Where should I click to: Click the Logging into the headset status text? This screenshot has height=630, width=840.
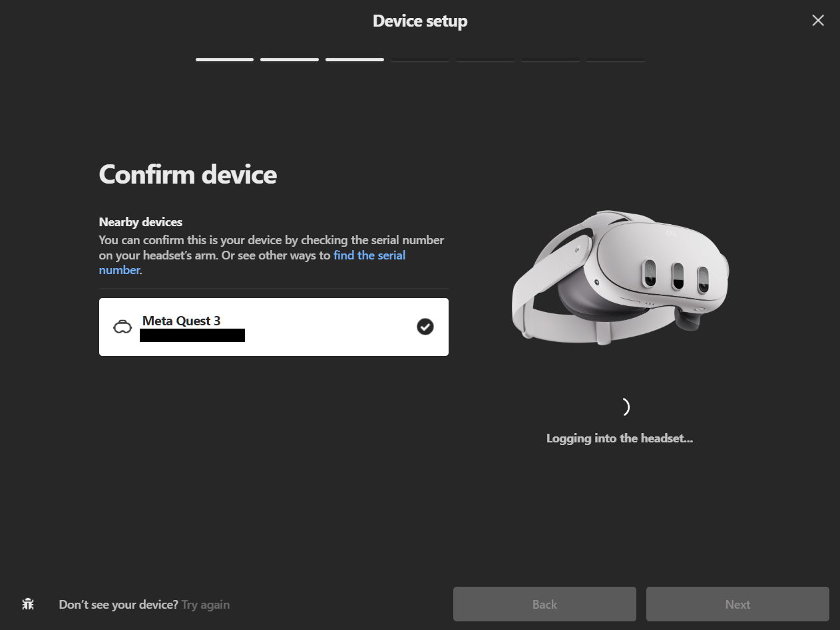click(x=620, y=438)
